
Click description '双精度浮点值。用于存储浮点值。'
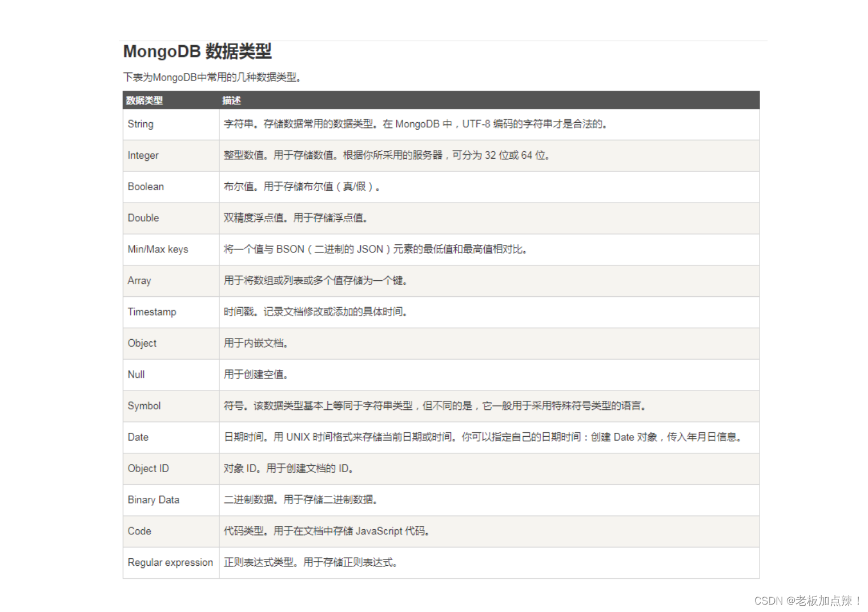click(296, 218)
